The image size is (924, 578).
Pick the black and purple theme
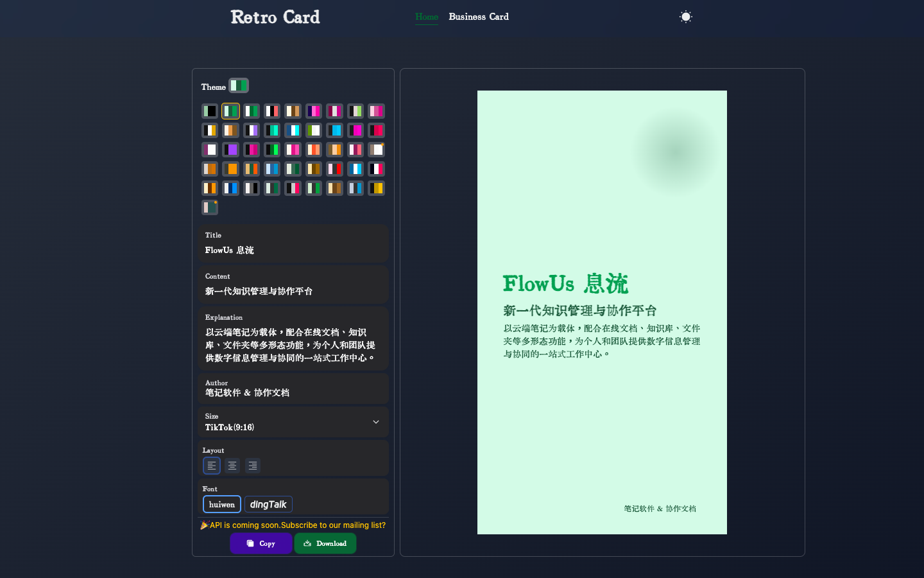point(230,150)
